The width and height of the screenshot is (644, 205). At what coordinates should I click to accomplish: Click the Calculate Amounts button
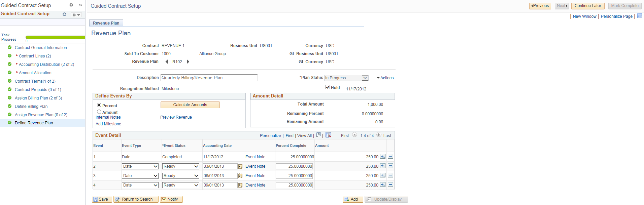click(190, 105)
